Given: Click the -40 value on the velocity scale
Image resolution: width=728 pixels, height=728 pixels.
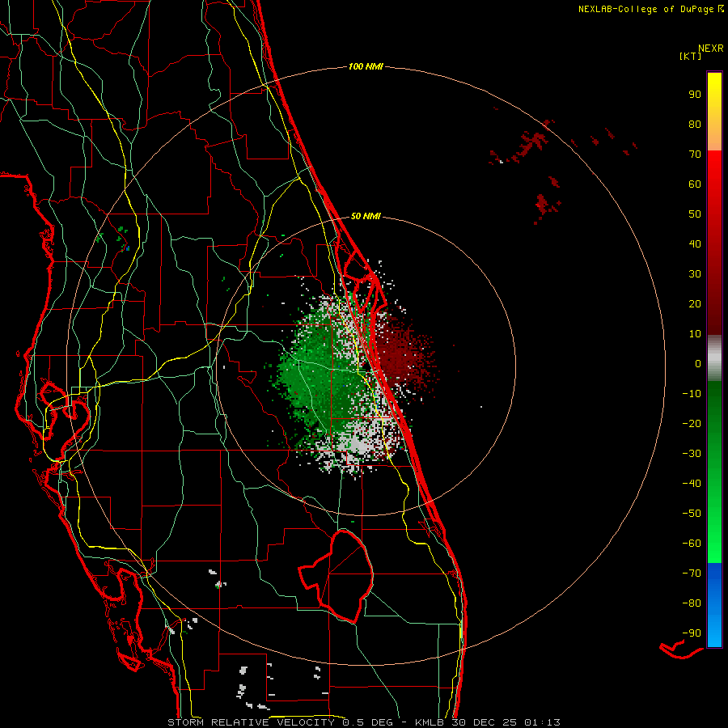Looking at the screenshot, I should [692, 484].
